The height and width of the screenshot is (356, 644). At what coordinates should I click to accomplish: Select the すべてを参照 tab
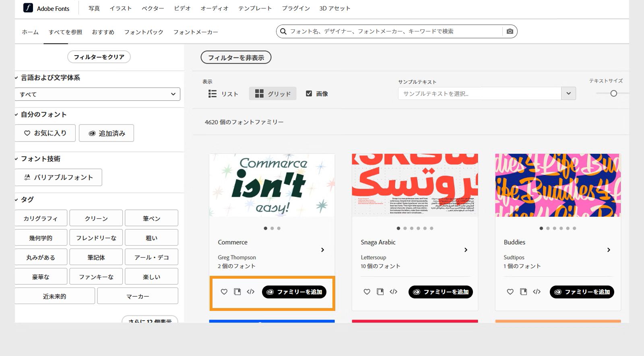[x=66, y=32]
